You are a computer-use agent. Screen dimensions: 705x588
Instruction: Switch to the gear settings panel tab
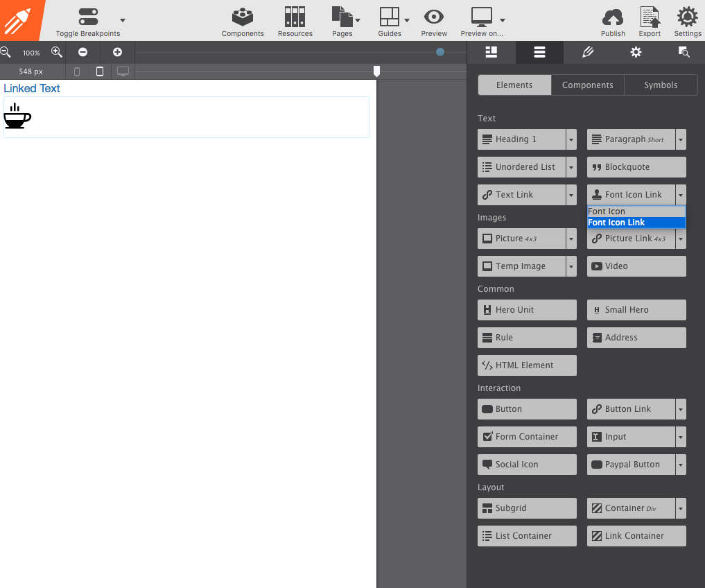636,52
